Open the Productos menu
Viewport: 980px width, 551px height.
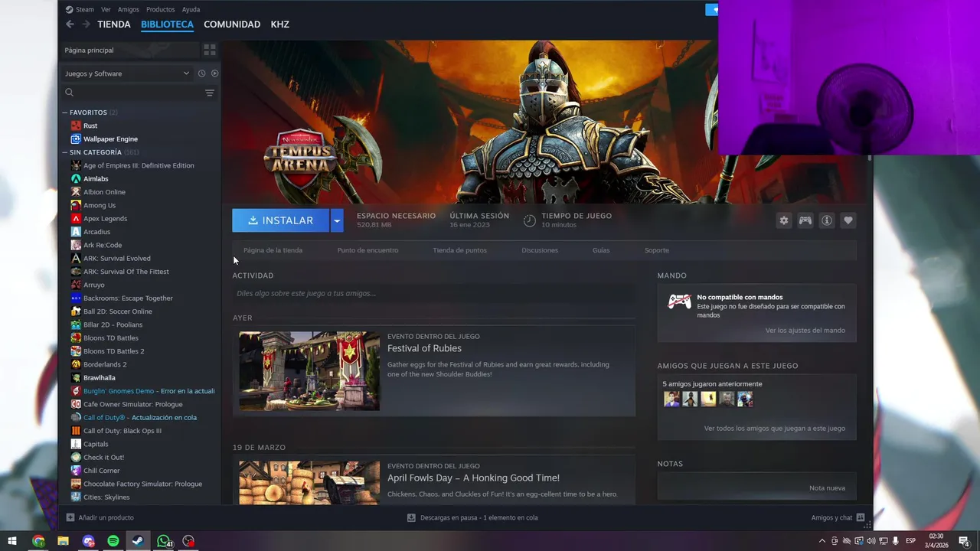click(x=160, y=9)
